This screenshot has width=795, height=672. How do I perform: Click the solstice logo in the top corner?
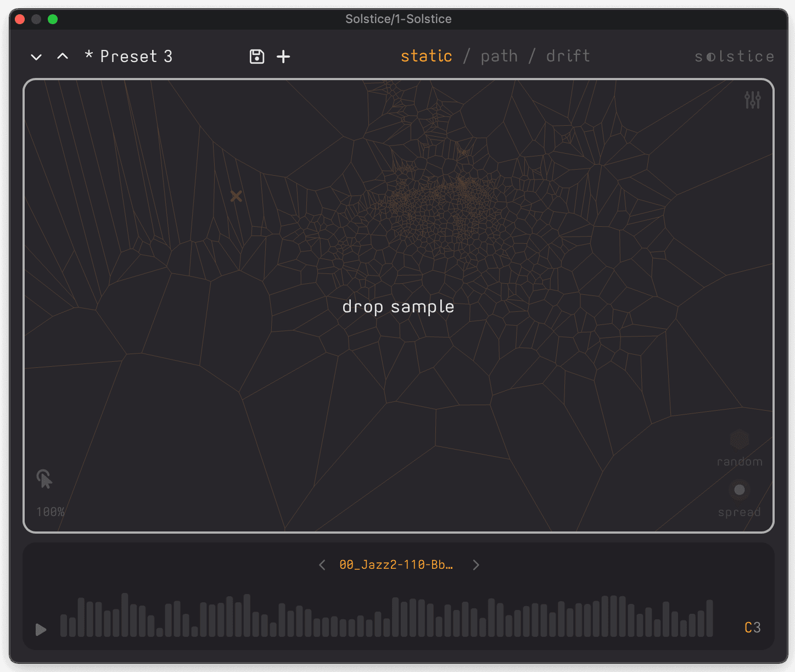pyautogui.click(x=734, y=55)
